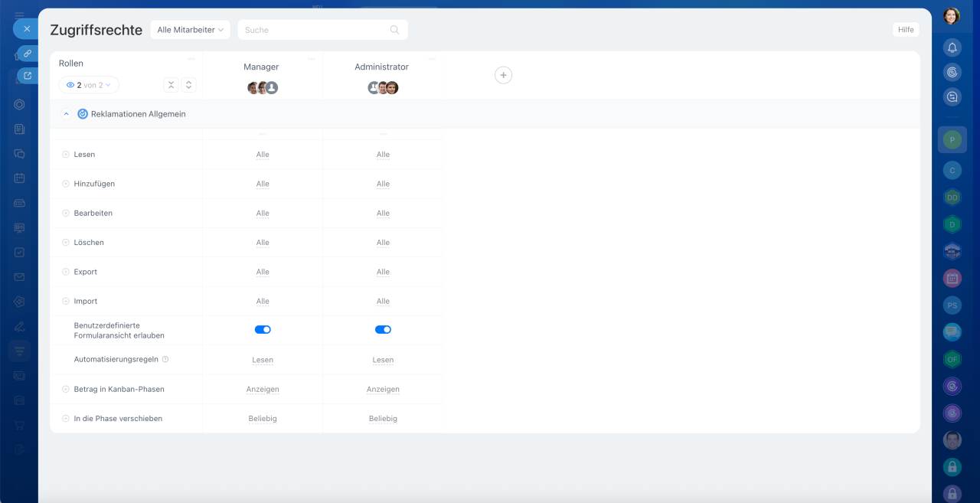Screen dimensions: 980x503
Task: Add a new role with the plus button
Action: [503, 75]
